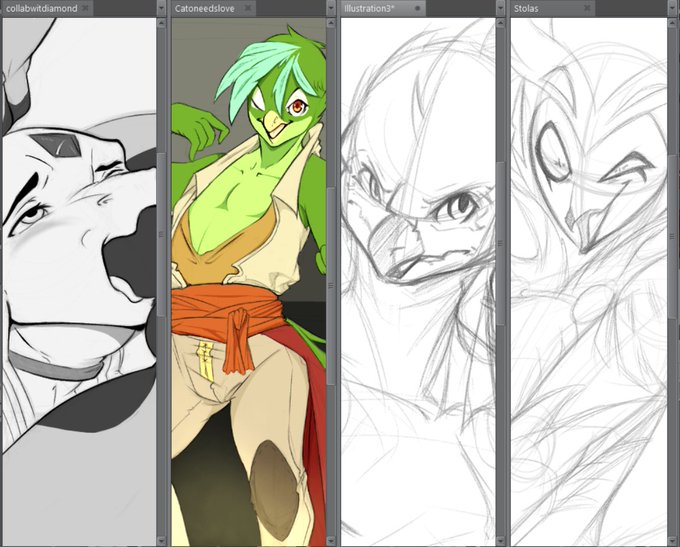The width and height of the screenshot is (680, 547).
Task: Open the canvas list dropdown beside collabwitdiamond
Action: pyautogui.click(x=161, y=8)
